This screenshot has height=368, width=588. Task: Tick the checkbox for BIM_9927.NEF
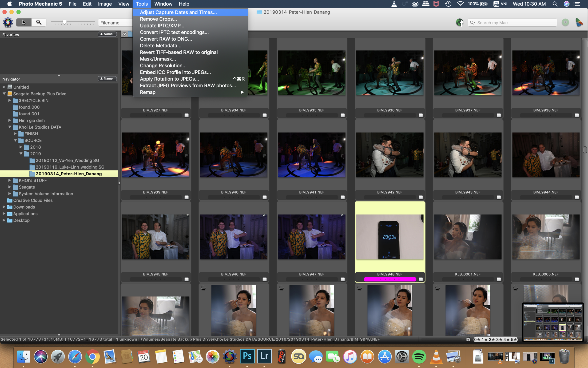[187, 115]
